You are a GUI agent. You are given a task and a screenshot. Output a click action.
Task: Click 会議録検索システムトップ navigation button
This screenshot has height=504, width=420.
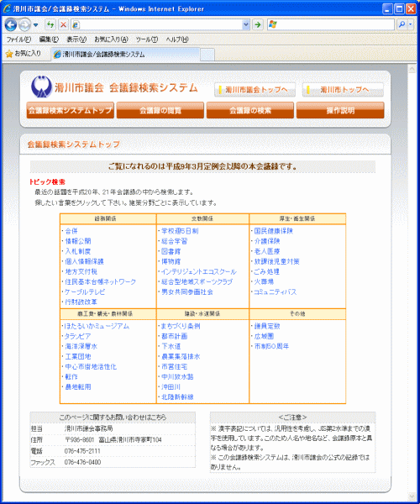click(x=71, y=110)
